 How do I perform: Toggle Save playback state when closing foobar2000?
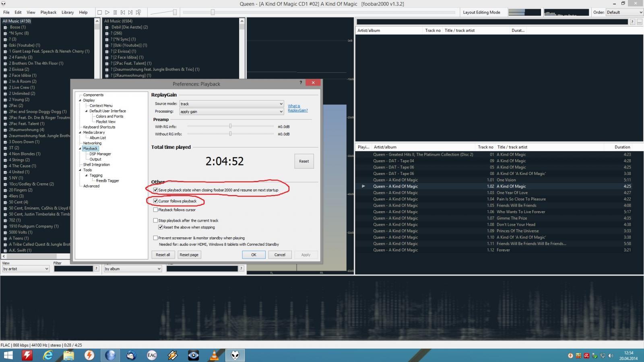tap(155, 190)
